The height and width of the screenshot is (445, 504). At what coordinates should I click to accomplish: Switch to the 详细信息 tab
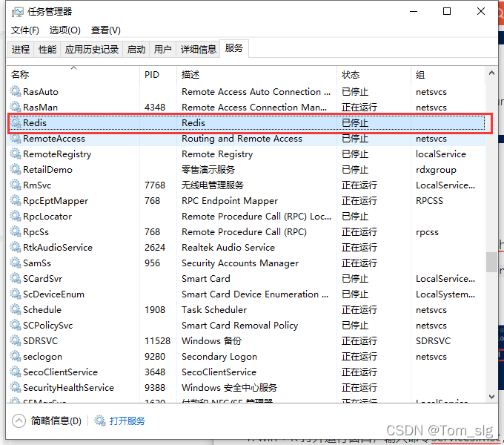click(198, 50)
